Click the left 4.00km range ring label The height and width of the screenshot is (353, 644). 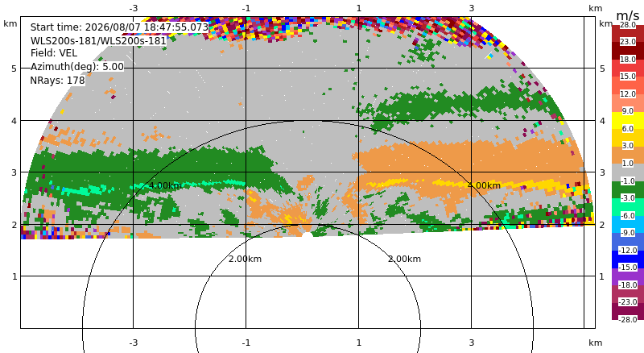tap(165, 185)
